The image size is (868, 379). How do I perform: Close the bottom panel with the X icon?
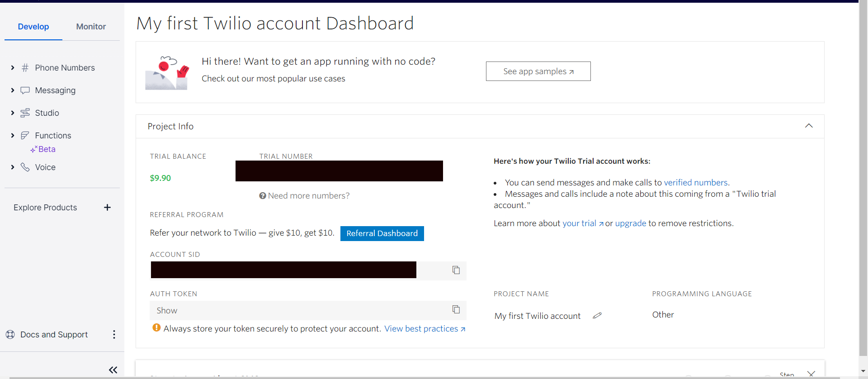(811, 374)
